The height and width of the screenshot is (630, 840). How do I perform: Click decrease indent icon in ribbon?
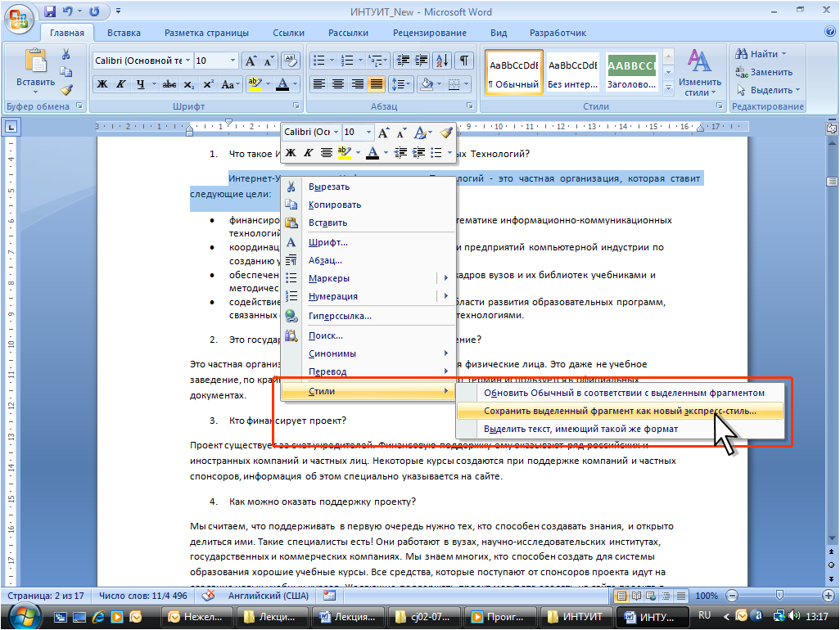click(x=403, y=61)
